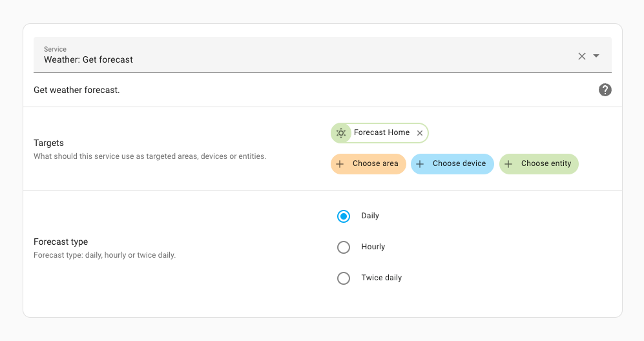
Task: Click the weather icon on Forecast Home chip
Action: point(341,133)
